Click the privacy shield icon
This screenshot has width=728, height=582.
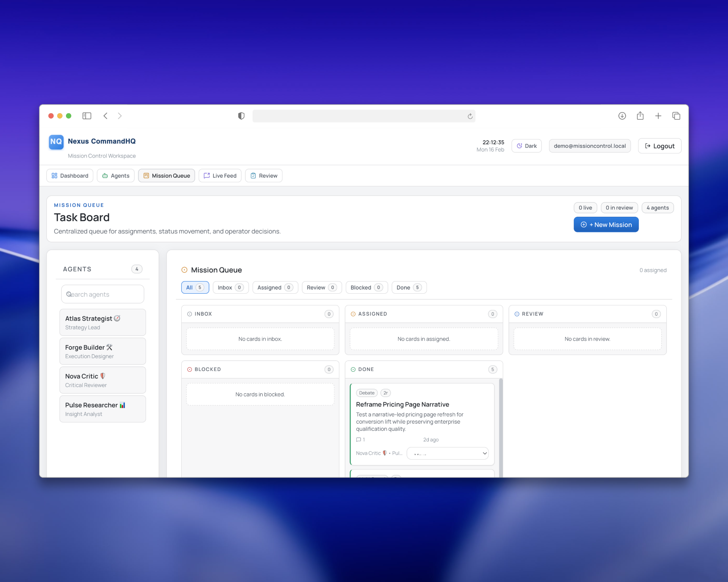pos(241,116)
